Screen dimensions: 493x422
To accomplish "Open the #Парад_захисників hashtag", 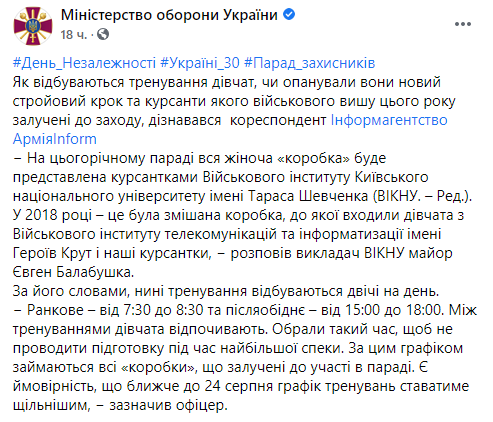I will tap(310, 63).
